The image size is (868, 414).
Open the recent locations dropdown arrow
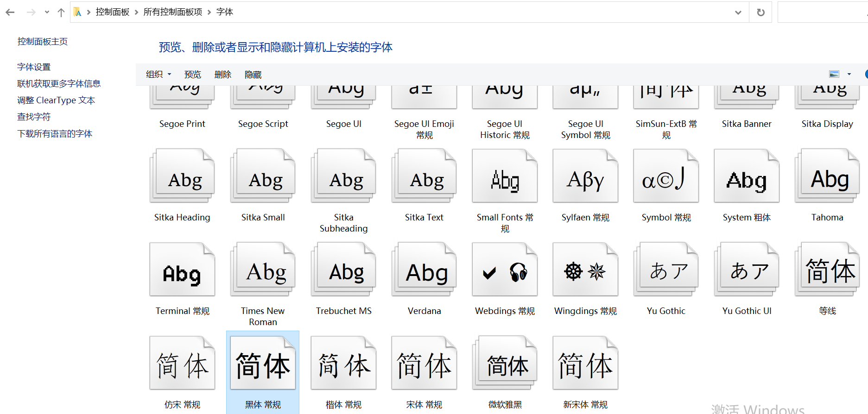47,13
